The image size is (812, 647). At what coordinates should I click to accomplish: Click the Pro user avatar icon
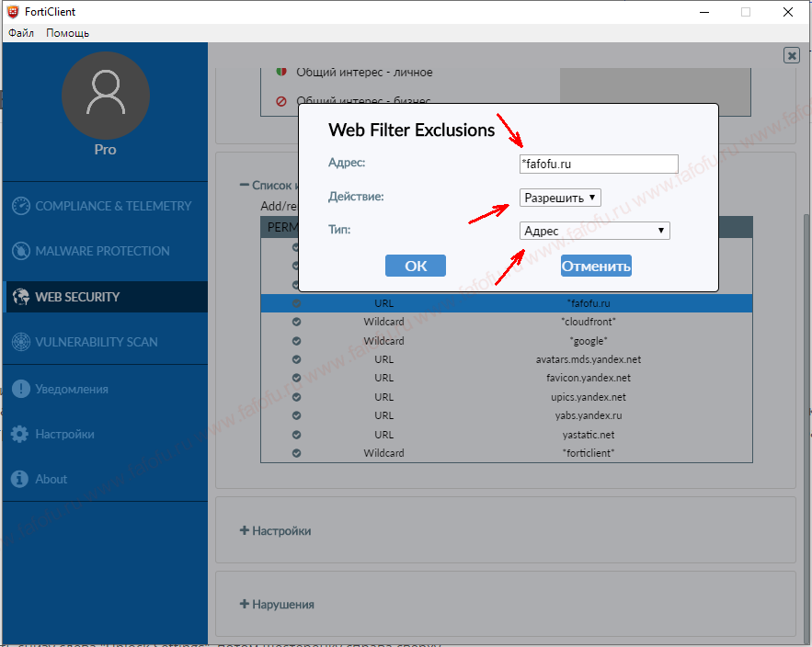point(106,96)
